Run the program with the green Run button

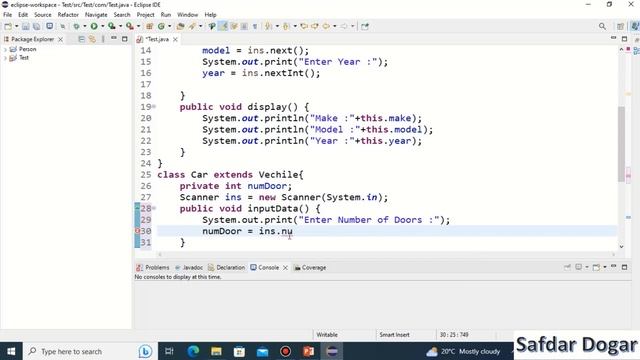click(x=94, y=26)
